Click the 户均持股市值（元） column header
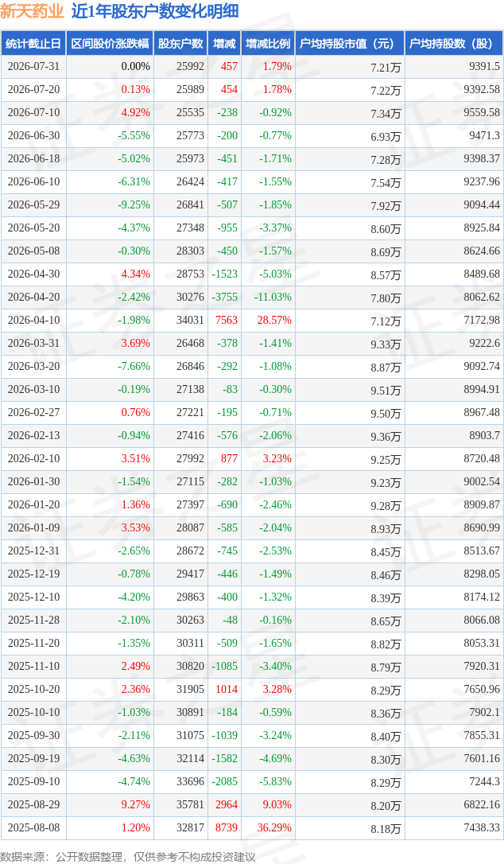 click(350, 44)
